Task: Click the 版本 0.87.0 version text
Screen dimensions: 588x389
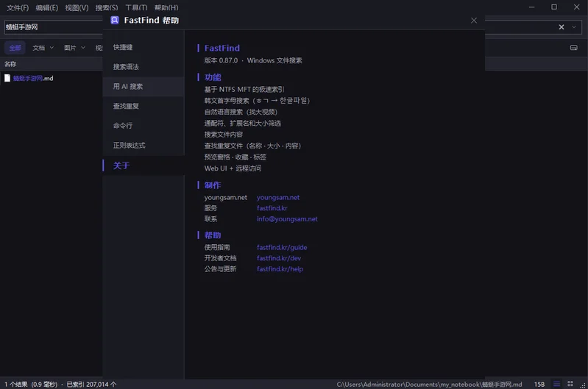Action: tap(221, 60)
